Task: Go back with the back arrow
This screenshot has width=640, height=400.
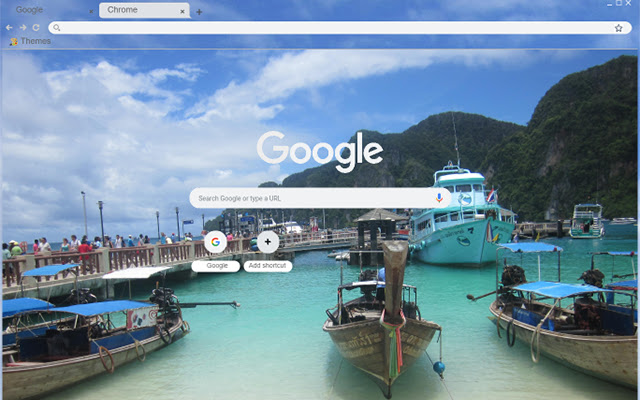Action: pos(9,27)
